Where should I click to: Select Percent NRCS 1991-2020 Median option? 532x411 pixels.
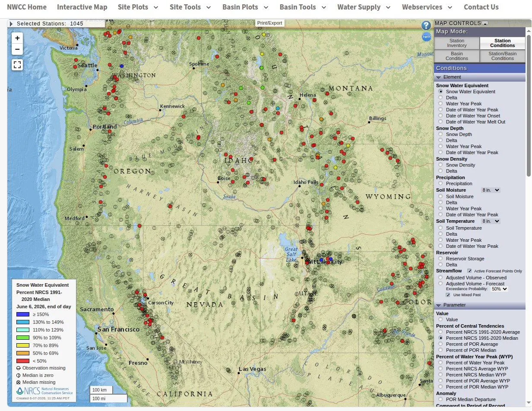point(440,338)
